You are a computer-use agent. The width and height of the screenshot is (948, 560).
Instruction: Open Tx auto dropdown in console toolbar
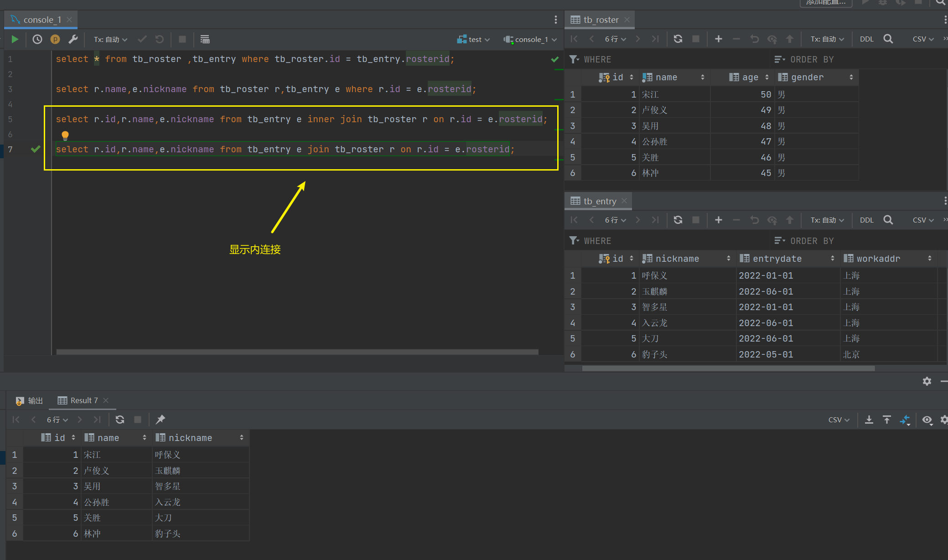click(110, 39)
